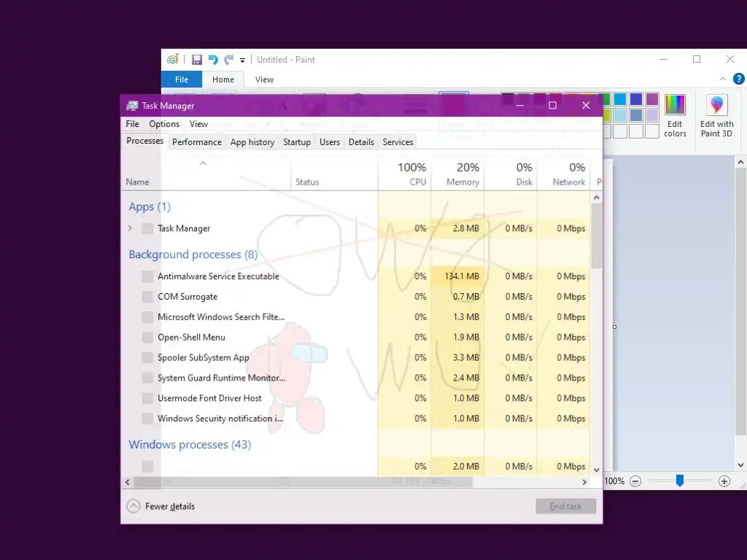Image resolution: width=747 pixels, height=560 pixels.
Task: Switch to the Performance tab
Action: coord(197,142)
